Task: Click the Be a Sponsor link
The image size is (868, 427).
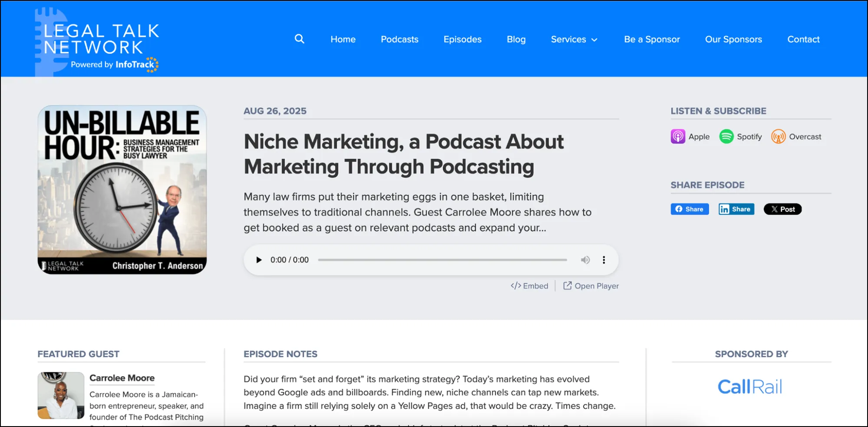Action: pos(651,39)
